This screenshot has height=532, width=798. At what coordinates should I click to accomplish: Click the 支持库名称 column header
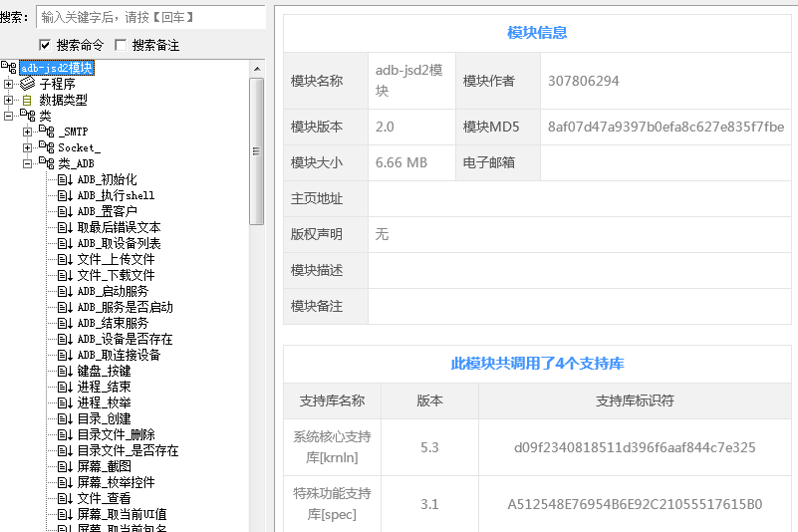[x=332, y=400]
